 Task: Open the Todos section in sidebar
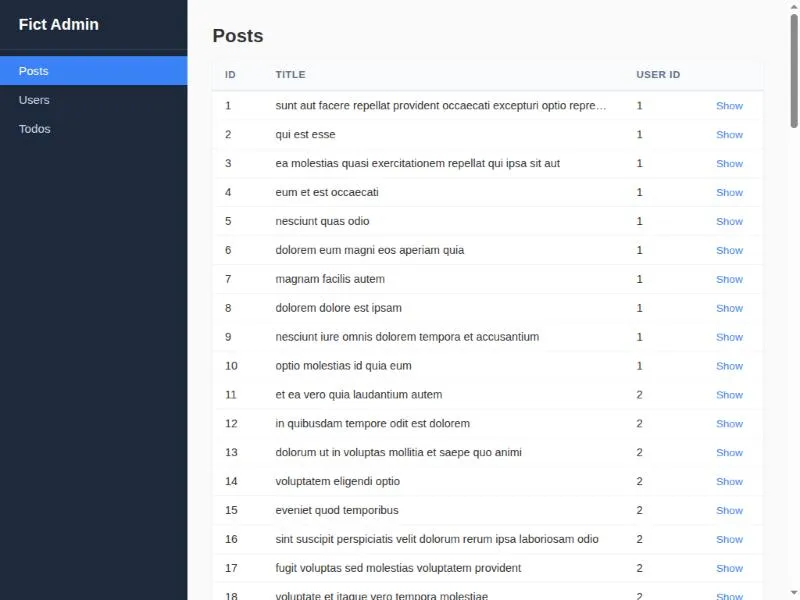click(93, 129)
